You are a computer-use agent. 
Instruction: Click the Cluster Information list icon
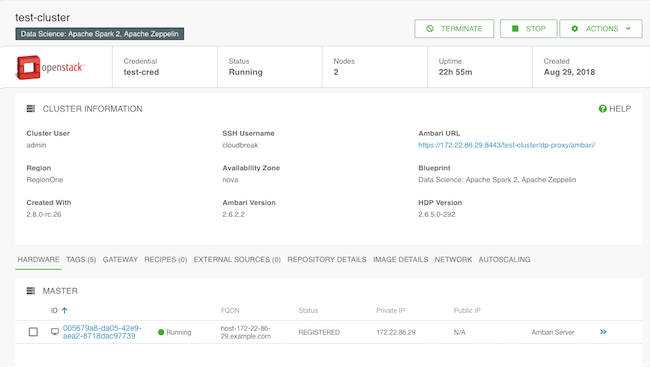pyautogui.click(x=31, y=109)
